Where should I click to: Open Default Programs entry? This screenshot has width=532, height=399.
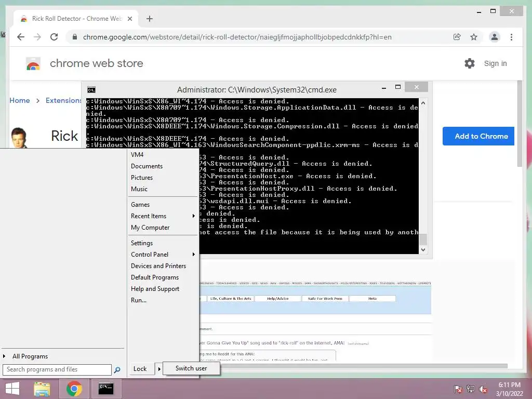click(155, 277)
